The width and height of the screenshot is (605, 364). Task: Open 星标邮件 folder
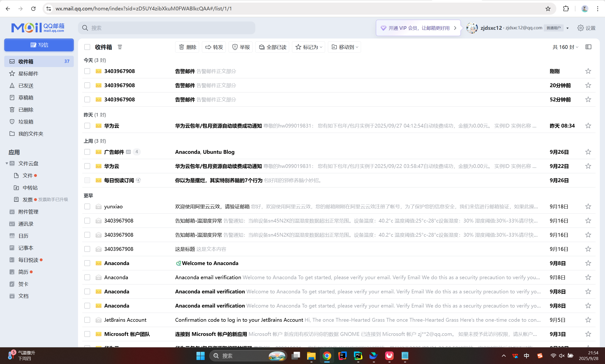[39, 73]
